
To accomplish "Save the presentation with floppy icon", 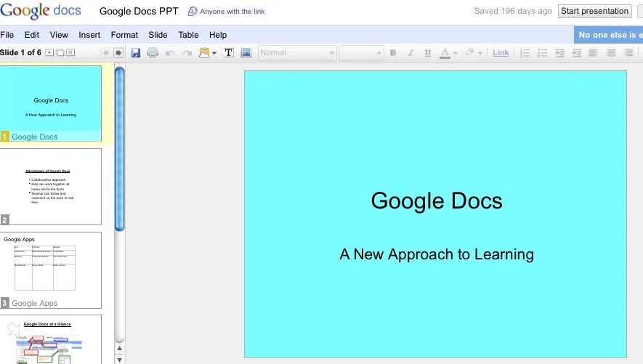I will (x=136, y=52).
